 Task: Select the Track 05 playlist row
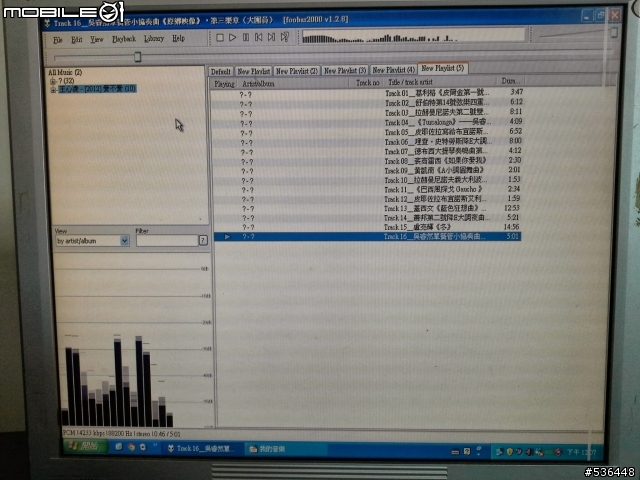(x=367, y=132)
